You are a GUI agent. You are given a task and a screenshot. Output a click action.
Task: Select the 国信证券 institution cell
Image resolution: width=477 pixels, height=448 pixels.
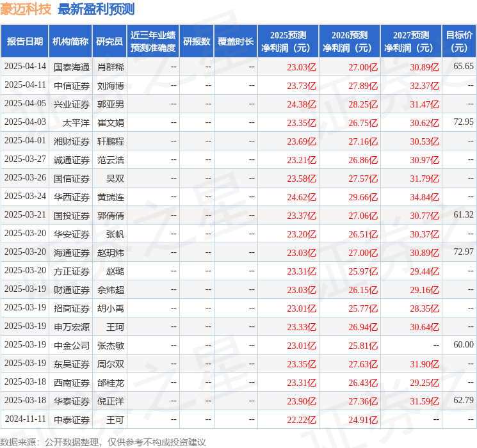coord(72,179)
